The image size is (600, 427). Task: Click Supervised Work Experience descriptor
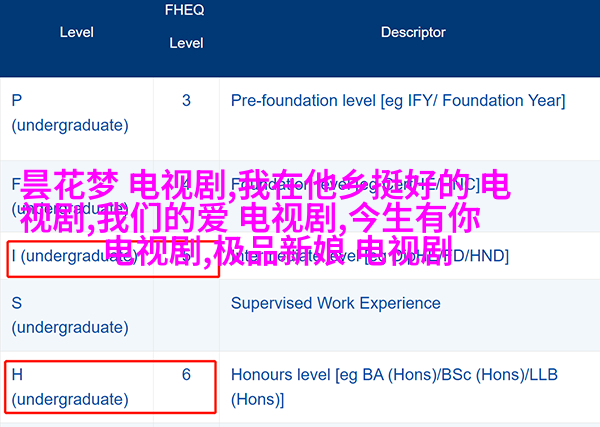click(336, 303)
